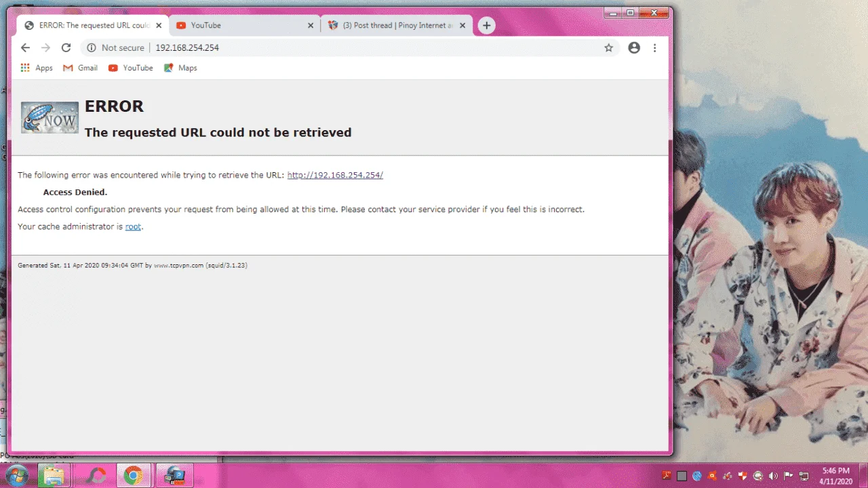Click the gray-red ring app taskbar icon

[95, 476]
